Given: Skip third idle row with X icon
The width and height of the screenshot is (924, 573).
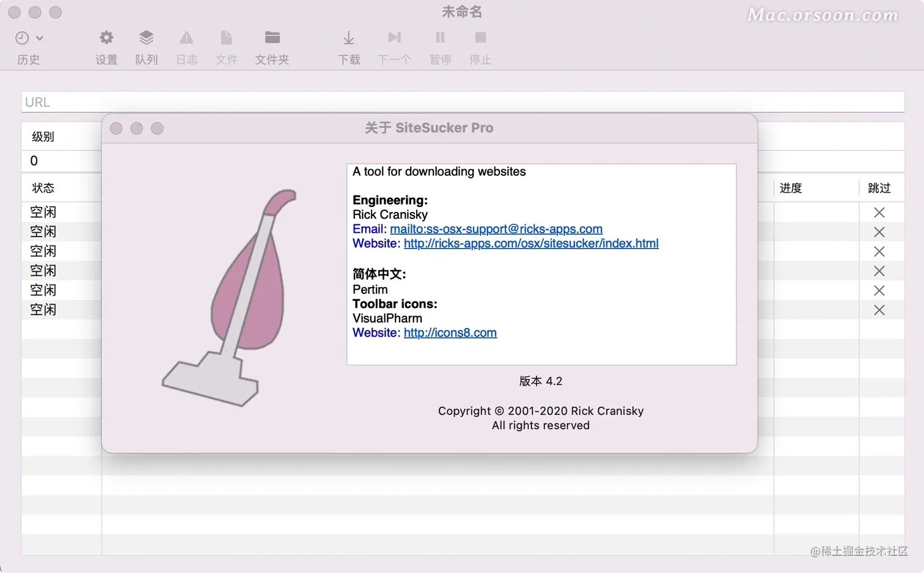Looking at the screenshot, I should pyautogui.click(x=879, y=252).
